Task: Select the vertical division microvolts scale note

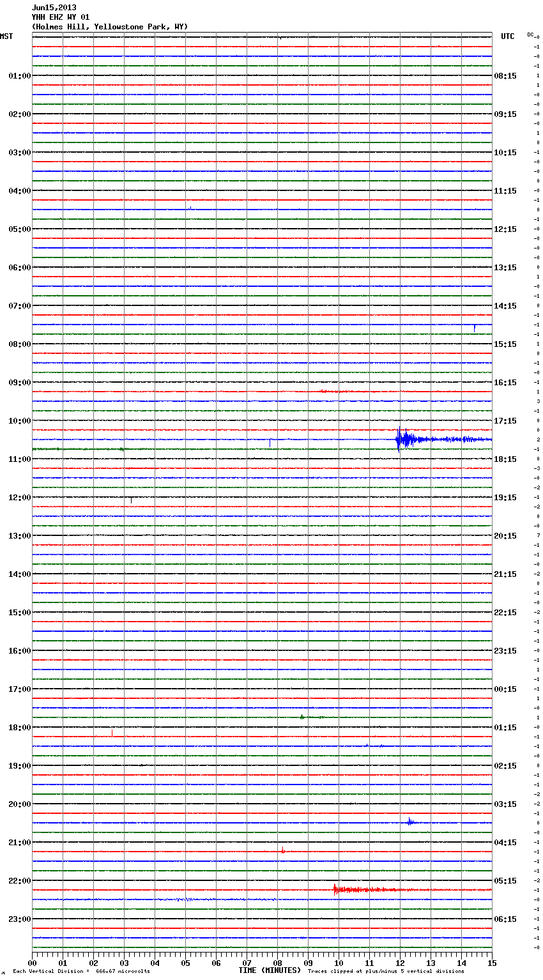Action: click(81, 972)
